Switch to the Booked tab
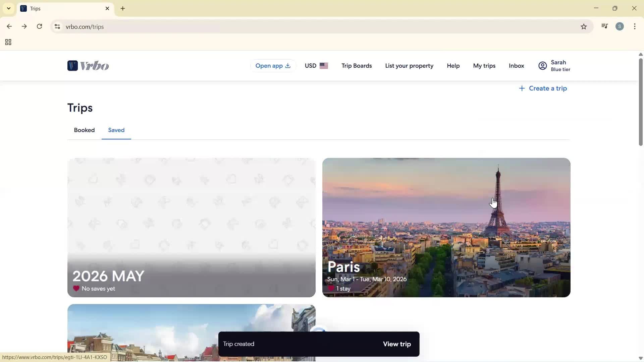 point(84,130)
